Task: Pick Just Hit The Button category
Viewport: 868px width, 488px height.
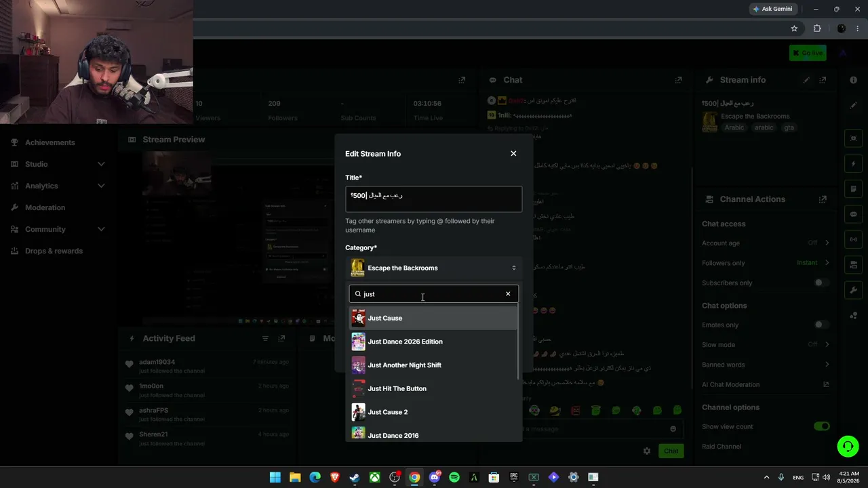Action: 433,388
